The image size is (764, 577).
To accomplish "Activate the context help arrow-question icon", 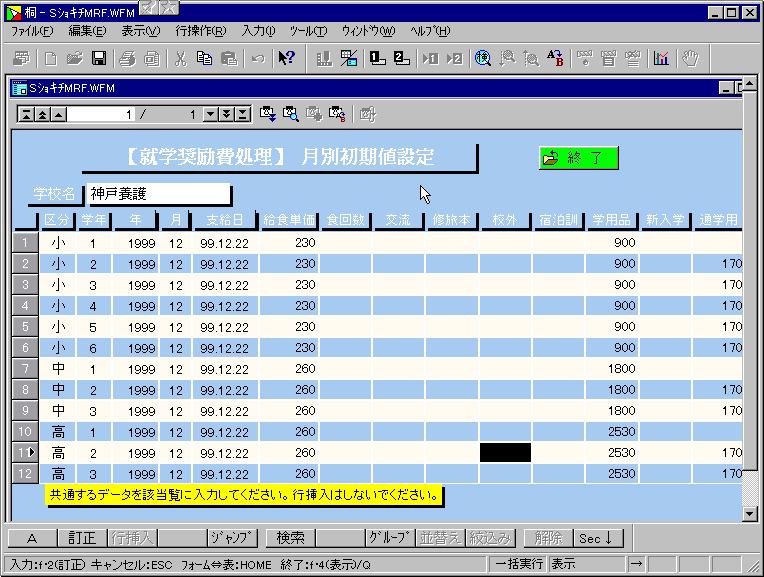I will (286, 59).
